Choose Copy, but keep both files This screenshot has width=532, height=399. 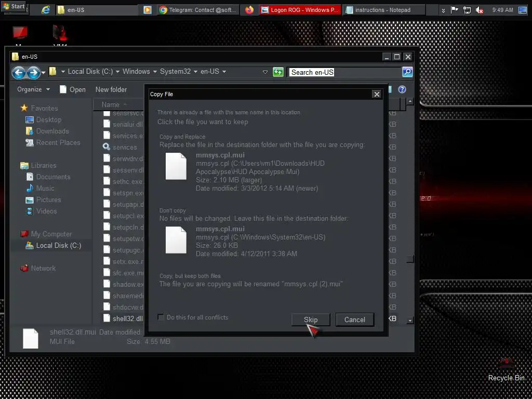251,280
